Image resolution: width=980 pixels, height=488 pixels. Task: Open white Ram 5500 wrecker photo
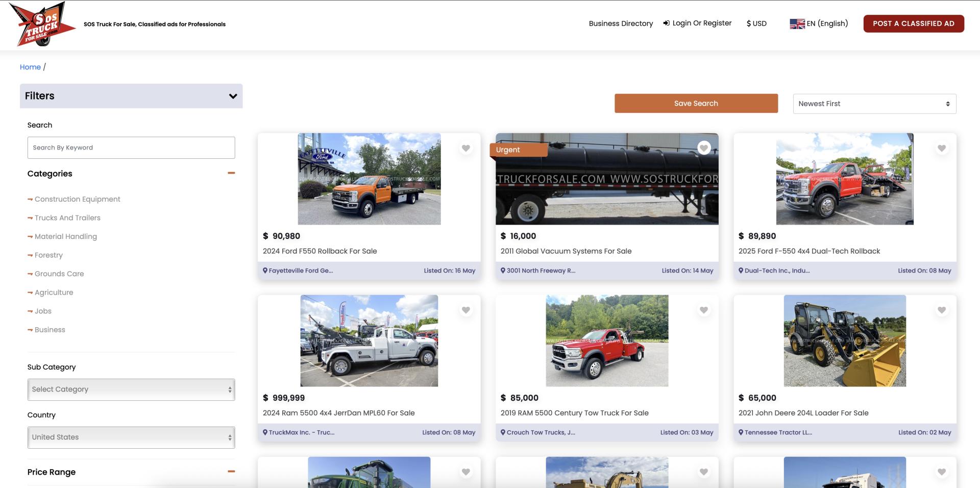[x=369, y=340]
